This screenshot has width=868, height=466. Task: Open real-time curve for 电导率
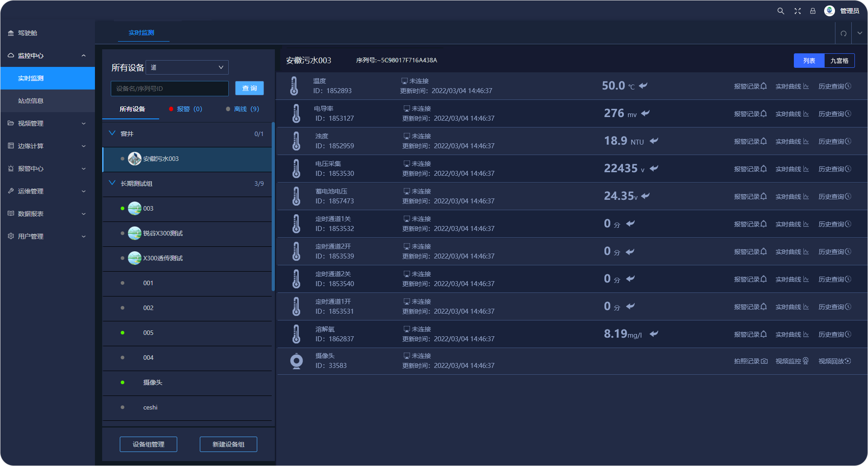(792, 114)
